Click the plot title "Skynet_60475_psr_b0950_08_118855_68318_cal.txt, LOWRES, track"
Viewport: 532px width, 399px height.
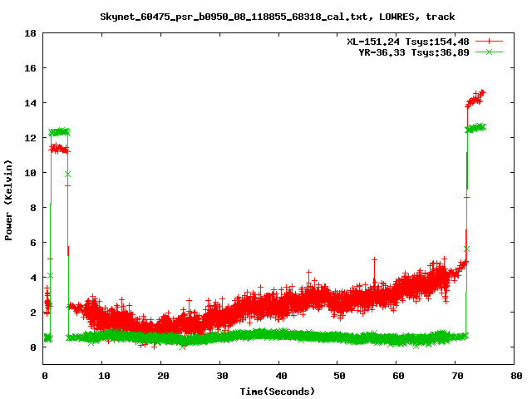[x=277, y=17]
